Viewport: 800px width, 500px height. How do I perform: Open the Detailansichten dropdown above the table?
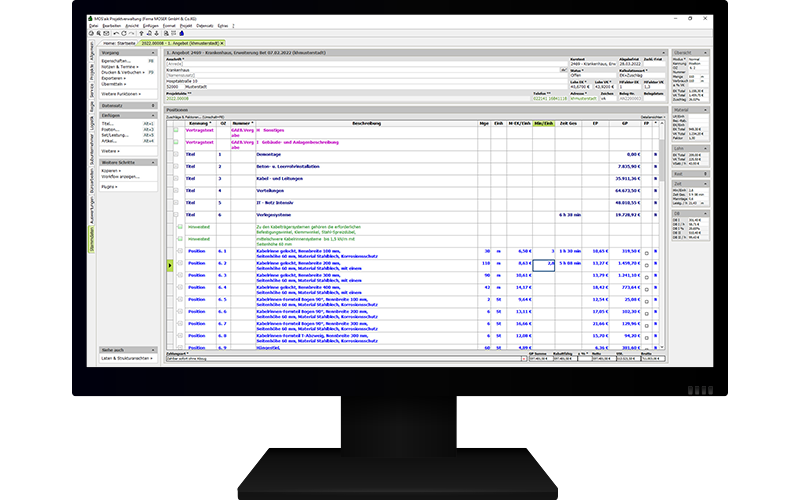coord(653,117)
